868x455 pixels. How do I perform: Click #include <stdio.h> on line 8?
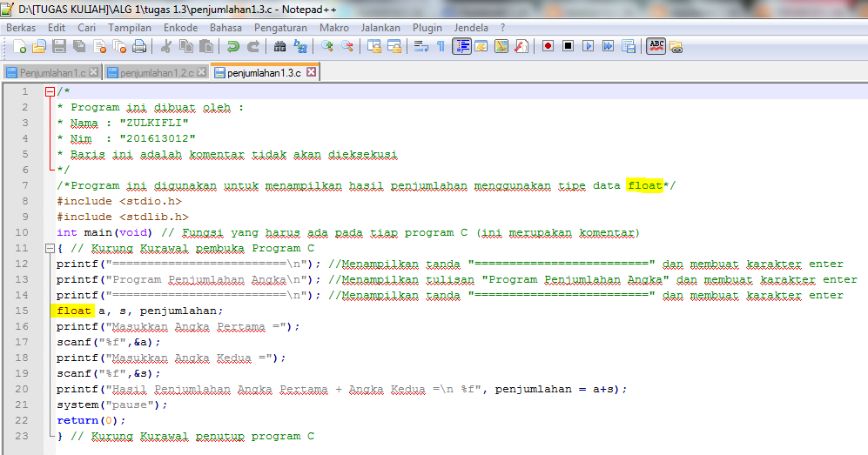tap(119, 201)
